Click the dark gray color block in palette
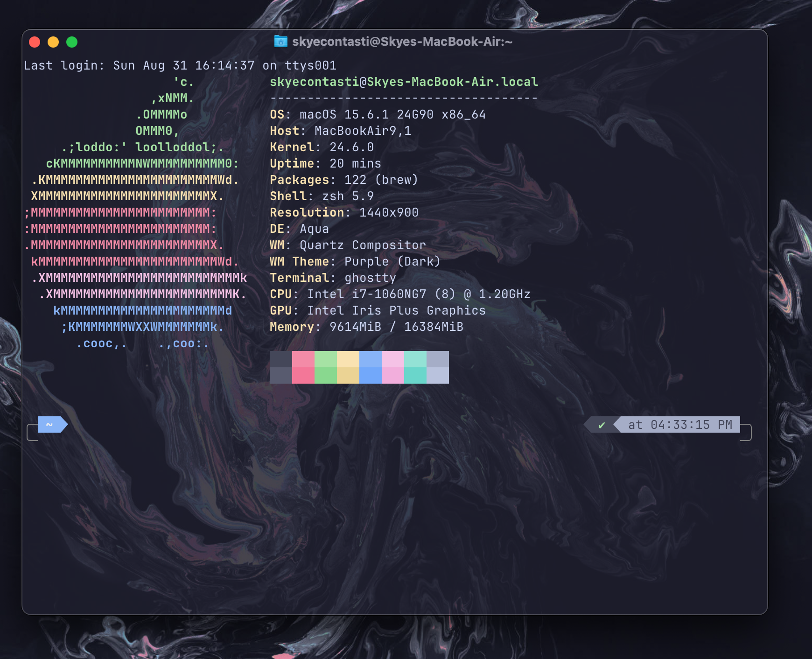The height and width of the screenshot is (659, 812). tap(281, 367)
